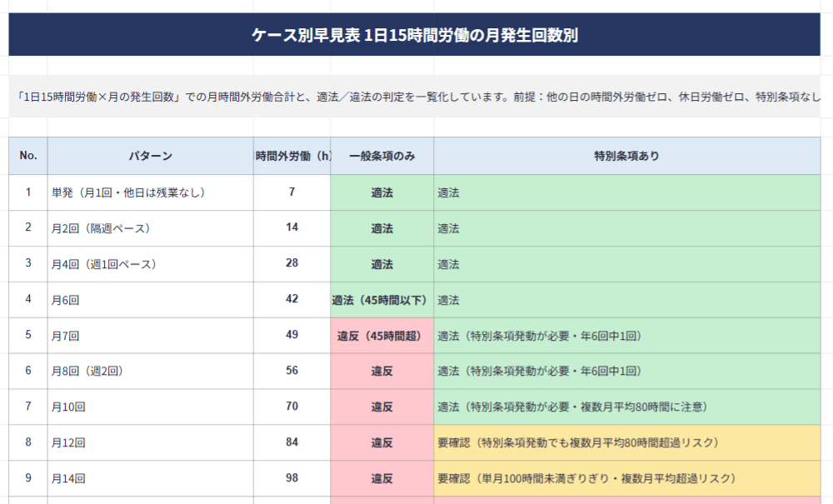Screen dimensions: 833x504
Task: Select cell 月4回（週1回ペース）
Action: click(x=150, y=264)
